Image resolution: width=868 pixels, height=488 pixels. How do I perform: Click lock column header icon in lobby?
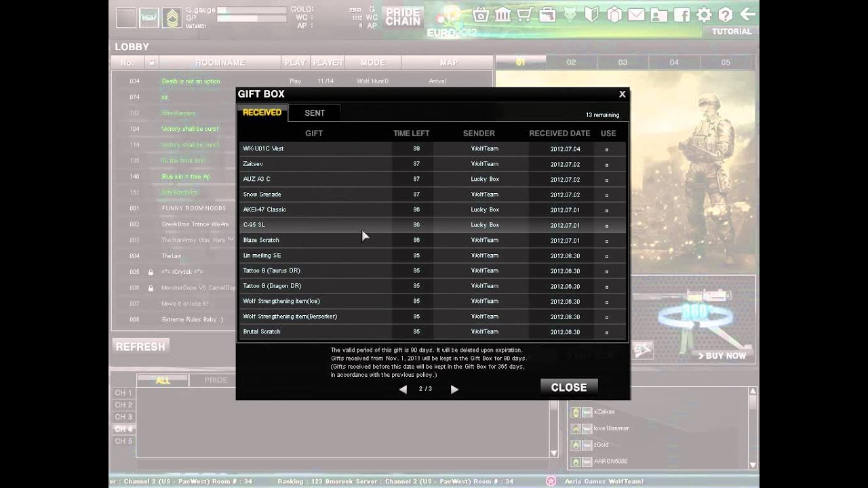152,62
